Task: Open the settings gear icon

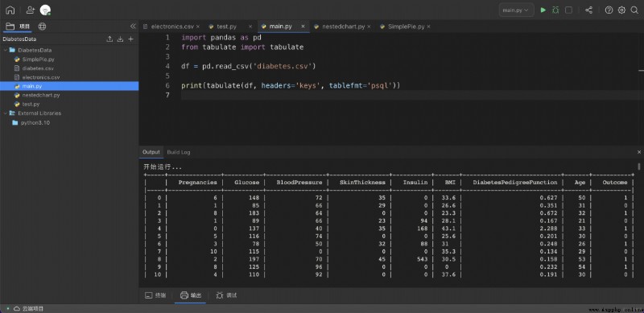Action: [621, 10]
